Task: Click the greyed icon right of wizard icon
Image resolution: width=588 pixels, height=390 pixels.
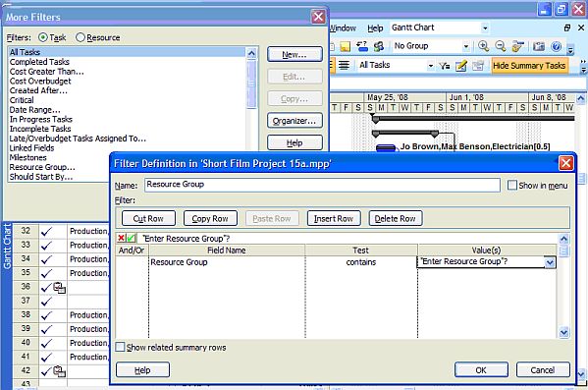Action: pos(478,66)
